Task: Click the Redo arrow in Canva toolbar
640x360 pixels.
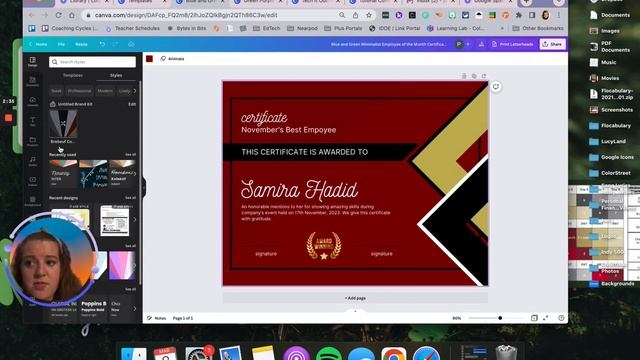Action: (116, 44)
